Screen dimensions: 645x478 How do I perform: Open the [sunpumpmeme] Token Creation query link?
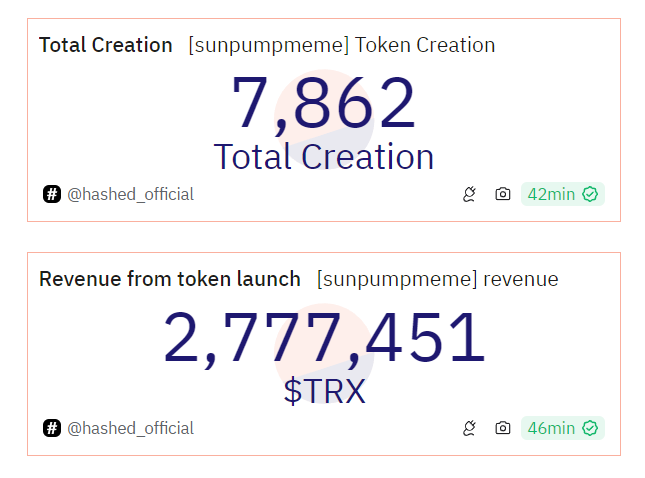(341, 45)
